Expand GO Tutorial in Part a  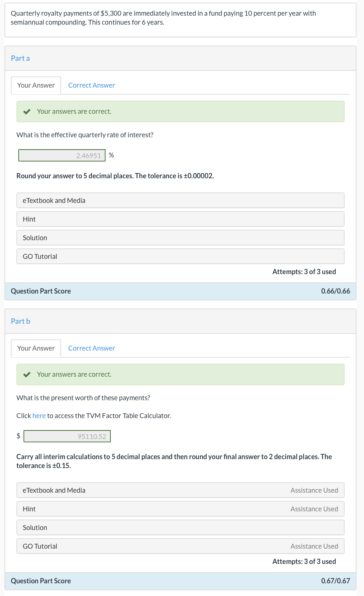(x=180, y=256)
